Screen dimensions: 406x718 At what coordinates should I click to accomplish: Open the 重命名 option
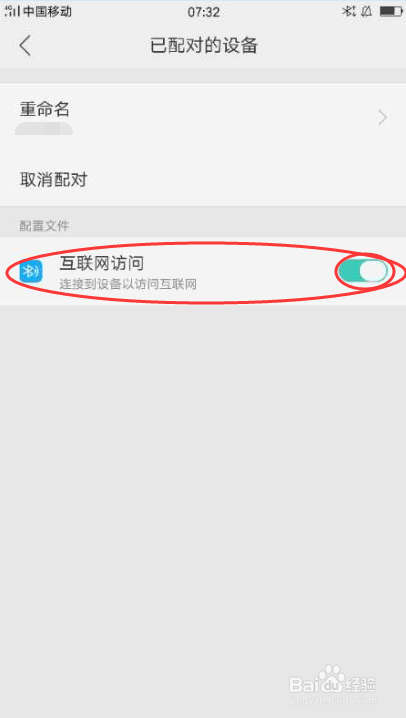(203, 118)
